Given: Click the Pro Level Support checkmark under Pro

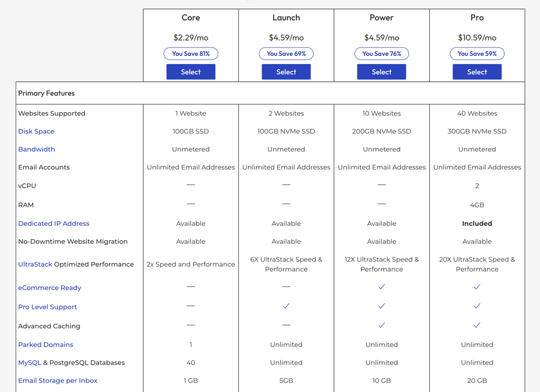Looking at the screenshot, I should pyautogui.click(x=477, y=306).
